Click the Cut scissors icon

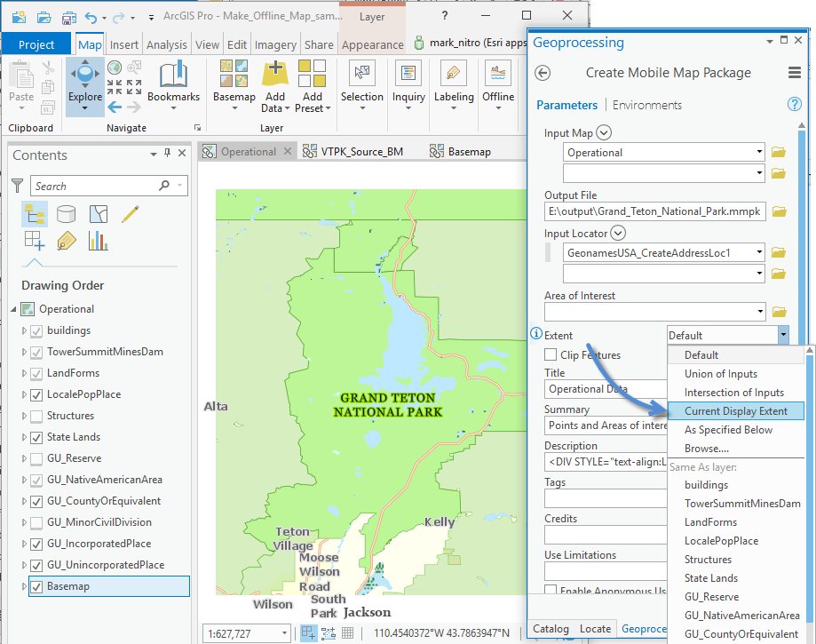click(x=49, y=68)
